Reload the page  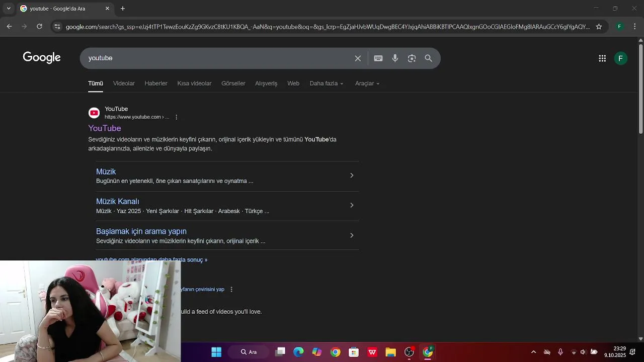pyautogui.click(x=39, y=27)
